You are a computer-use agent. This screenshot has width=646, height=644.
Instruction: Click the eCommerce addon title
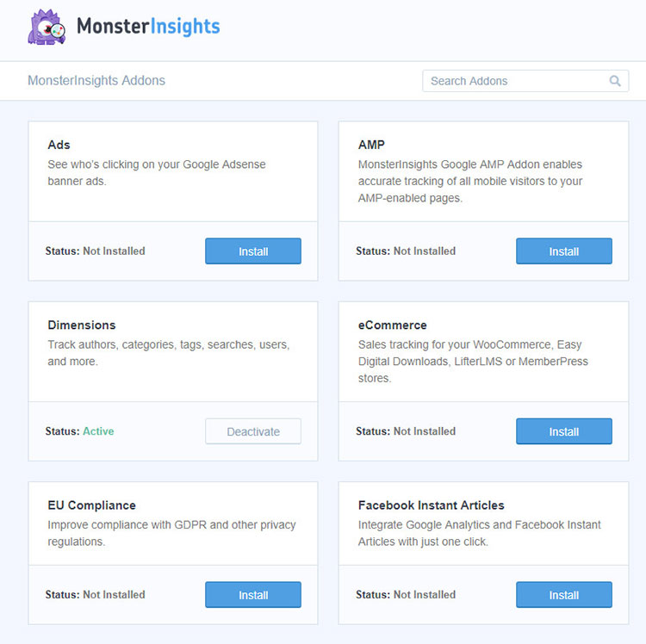click(393, 325)
